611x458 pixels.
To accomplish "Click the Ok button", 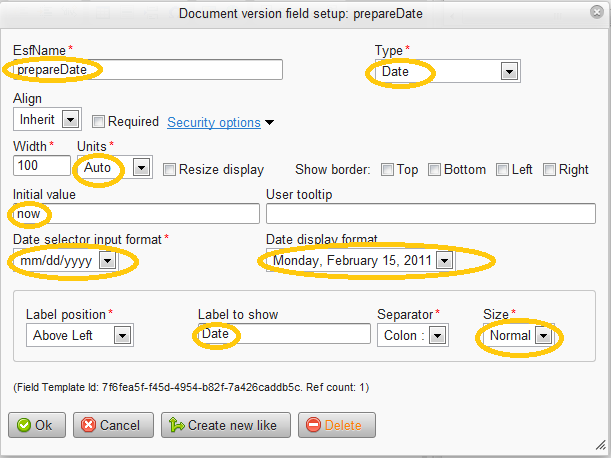I will 37,425.
